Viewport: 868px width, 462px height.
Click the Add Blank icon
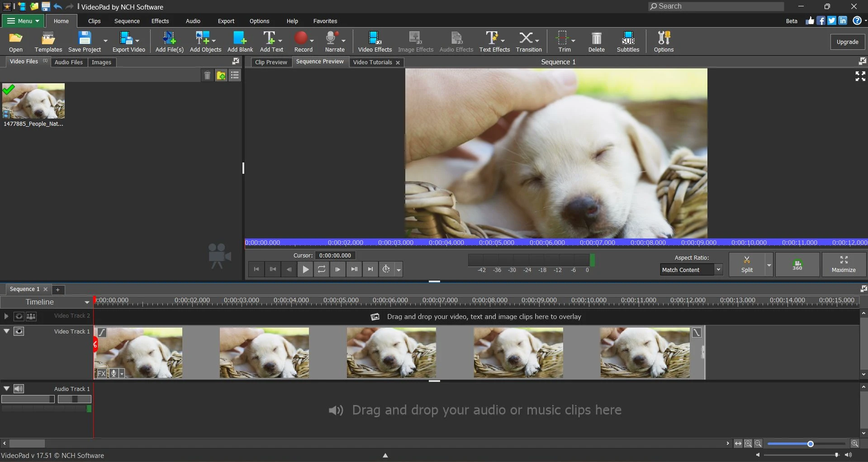click(x=240, y=42)
